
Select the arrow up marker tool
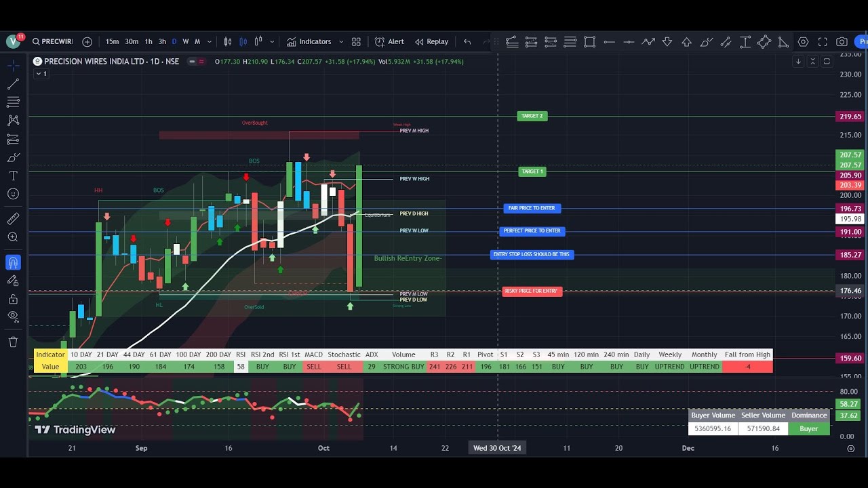[686, 41]
